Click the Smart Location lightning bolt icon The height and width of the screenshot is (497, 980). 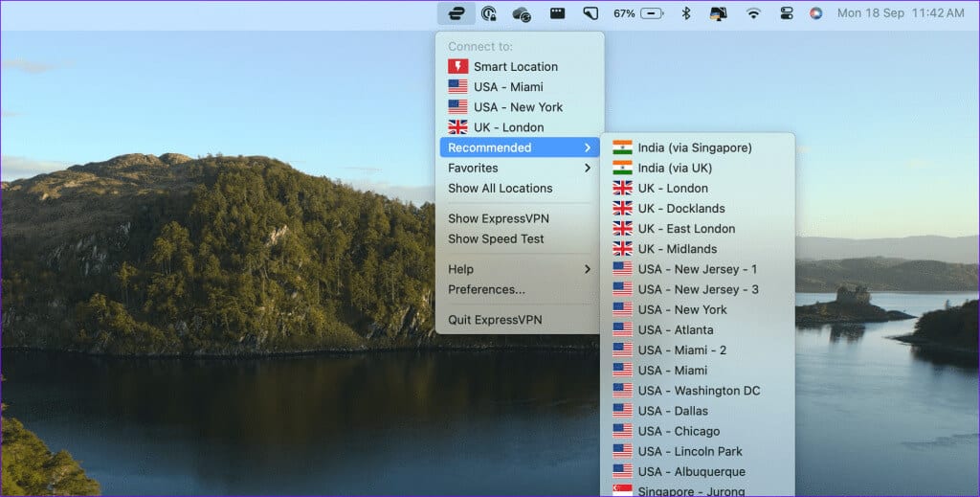pyautogui.click(x=458, y=66)
